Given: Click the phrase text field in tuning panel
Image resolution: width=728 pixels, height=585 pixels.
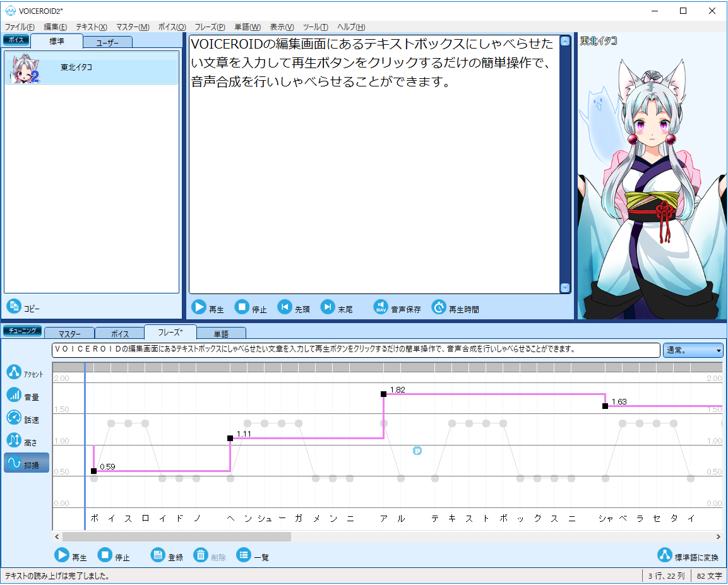Looking at the screenshot, I should [x=355, y=350].
